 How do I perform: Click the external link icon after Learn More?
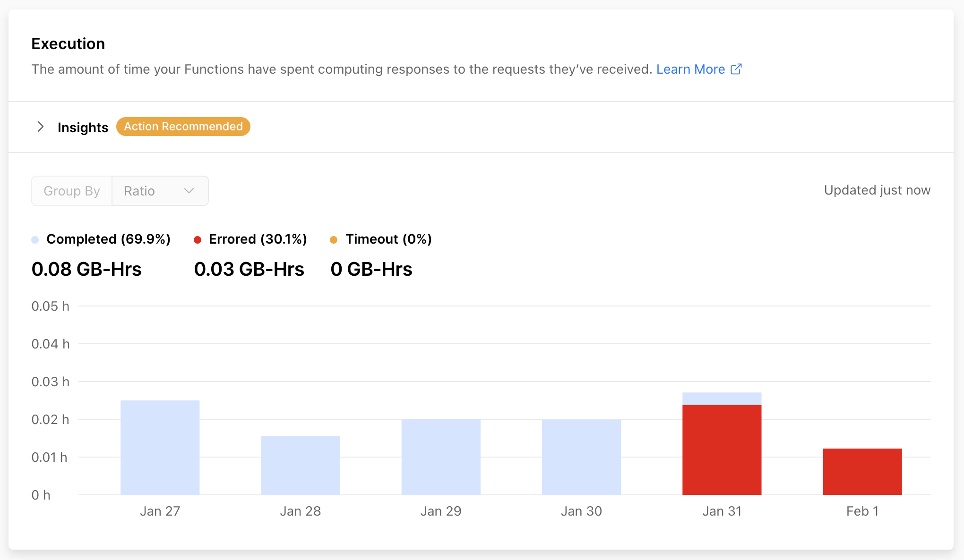click(x=736, y=69)
